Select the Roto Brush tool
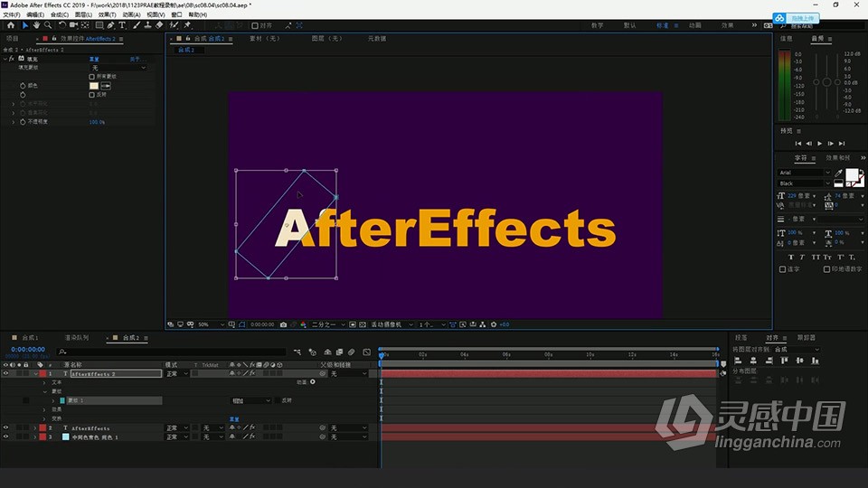 [x=174, y=25]
